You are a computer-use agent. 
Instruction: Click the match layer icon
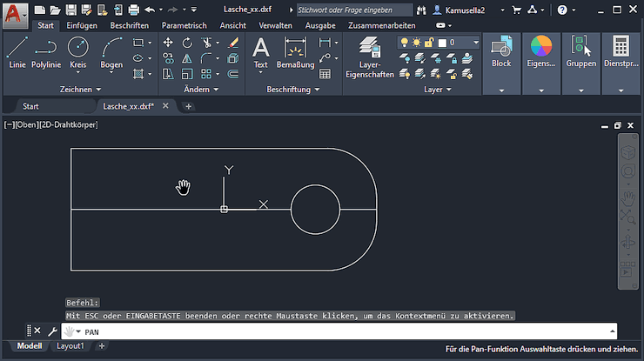pos(467,74)
